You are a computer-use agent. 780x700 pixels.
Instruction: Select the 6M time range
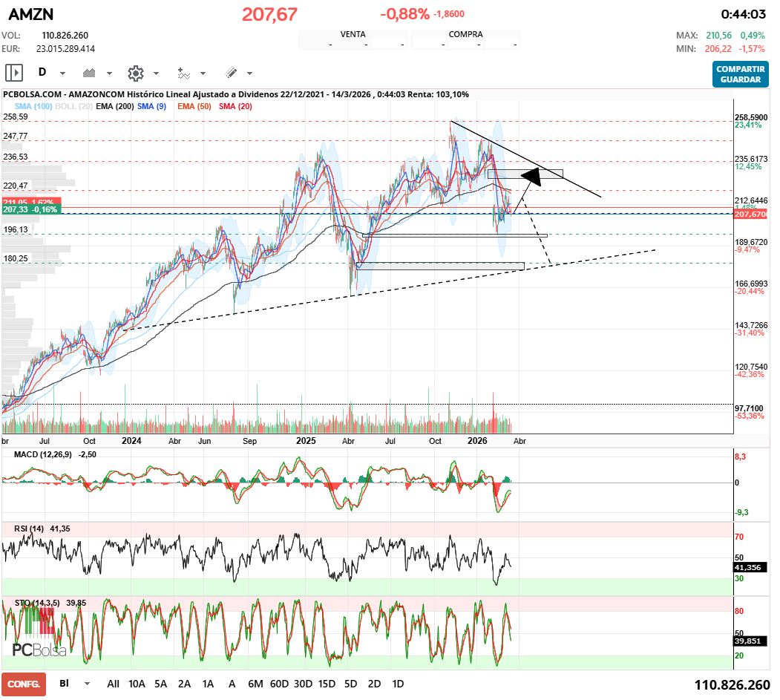pos(255,684)
